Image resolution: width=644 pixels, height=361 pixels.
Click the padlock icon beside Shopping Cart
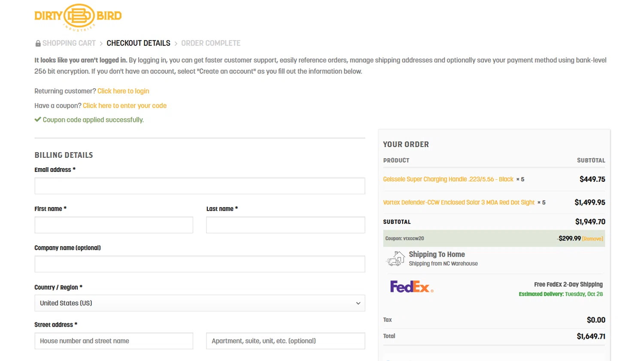pyautogui.click(x=38, y=43)
